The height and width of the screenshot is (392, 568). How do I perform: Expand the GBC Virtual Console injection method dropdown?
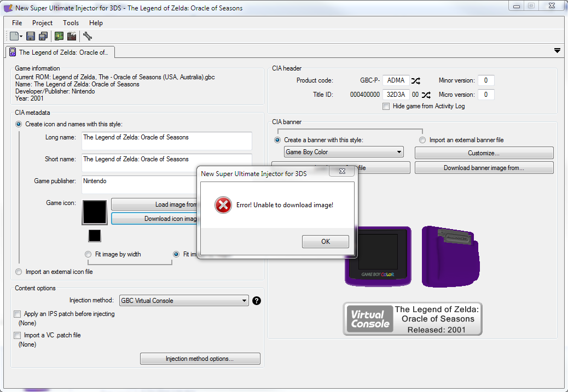click(184, 301)
